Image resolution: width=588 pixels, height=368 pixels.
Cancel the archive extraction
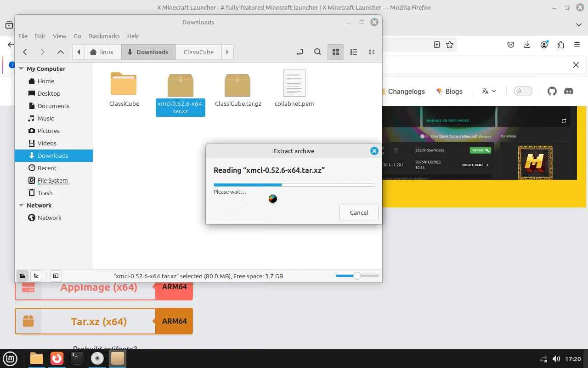tap(359, 213)
